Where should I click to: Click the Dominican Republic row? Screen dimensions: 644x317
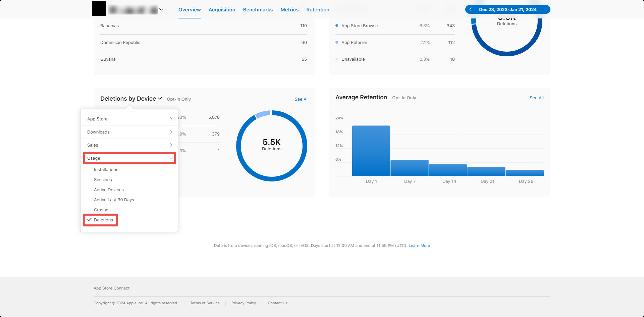point(204,43)
